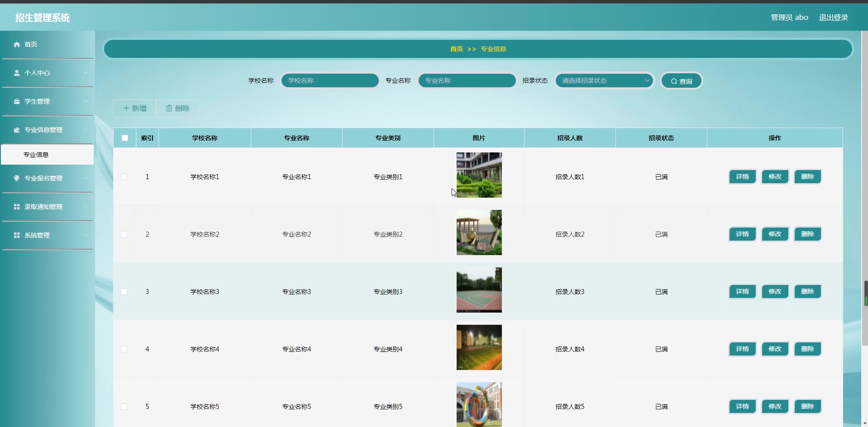Click the row 4 night field thumbnail
The height and width of the screenshot is (427, 868).
pos(479,347)
